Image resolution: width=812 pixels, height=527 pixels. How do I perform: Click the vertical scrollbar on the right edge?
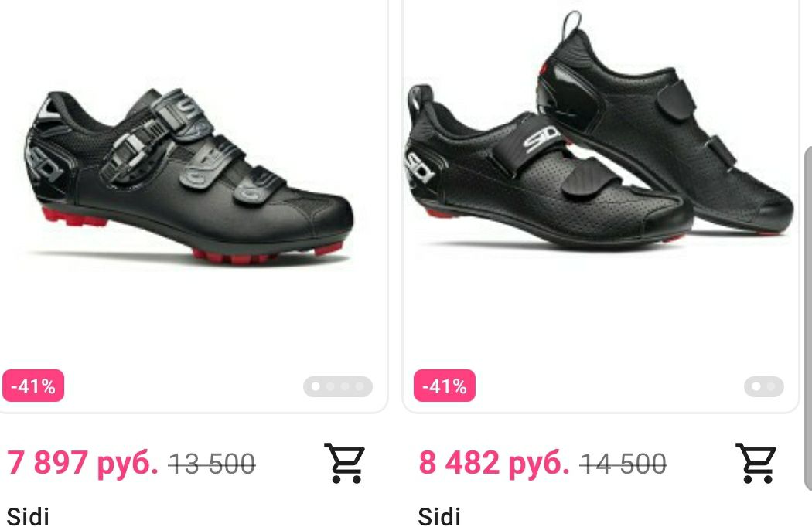point(808,318)
